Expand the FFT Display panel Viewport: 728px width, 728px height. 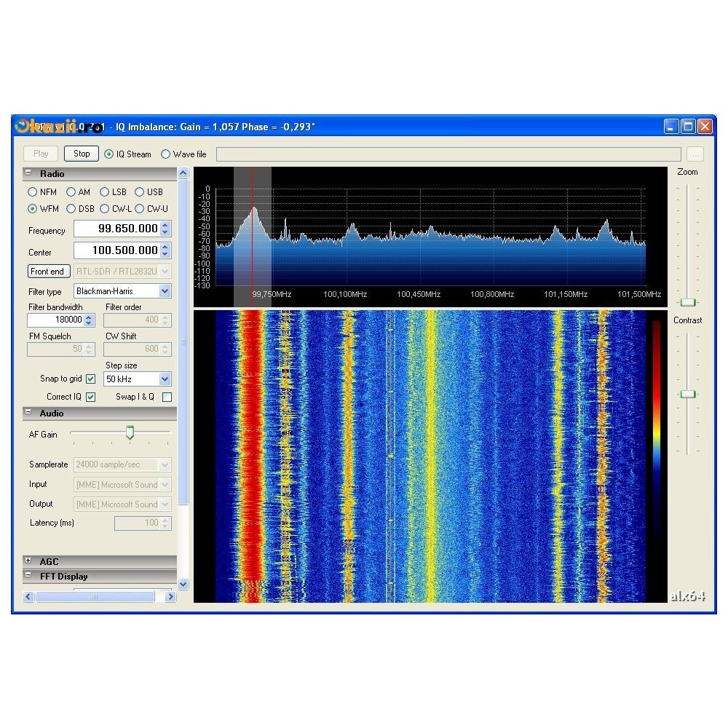click(x=29, y=576)
